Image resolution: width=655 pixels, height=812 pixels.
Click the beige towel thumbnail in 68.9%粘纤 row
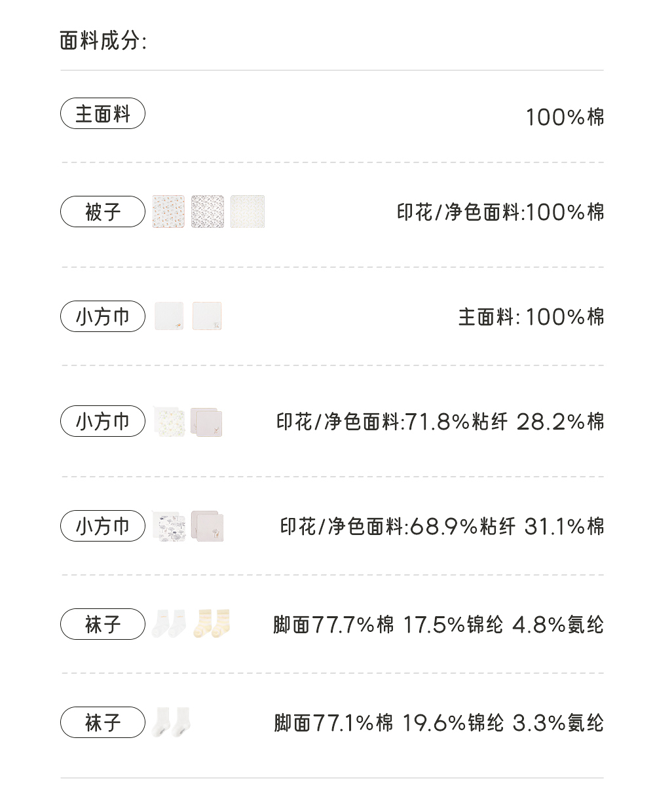pos(208,526)
